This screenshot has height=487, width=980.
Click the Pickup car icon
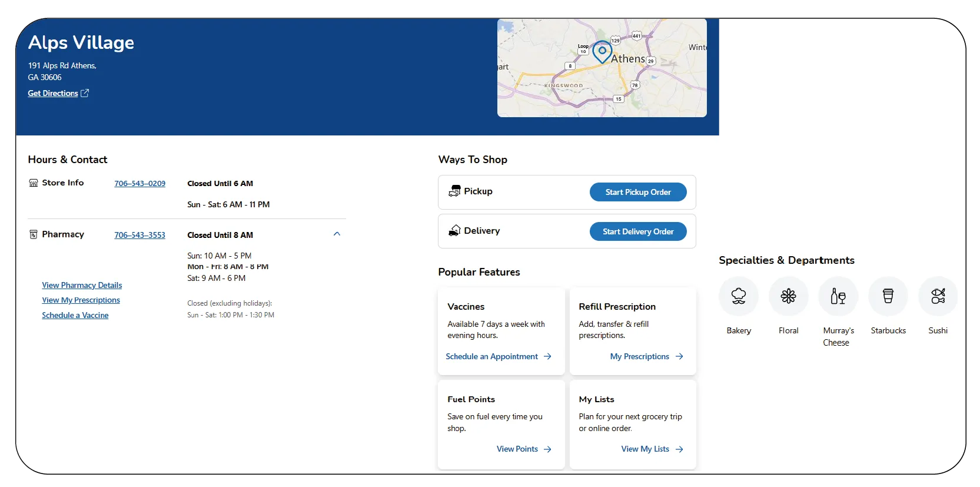454,191
